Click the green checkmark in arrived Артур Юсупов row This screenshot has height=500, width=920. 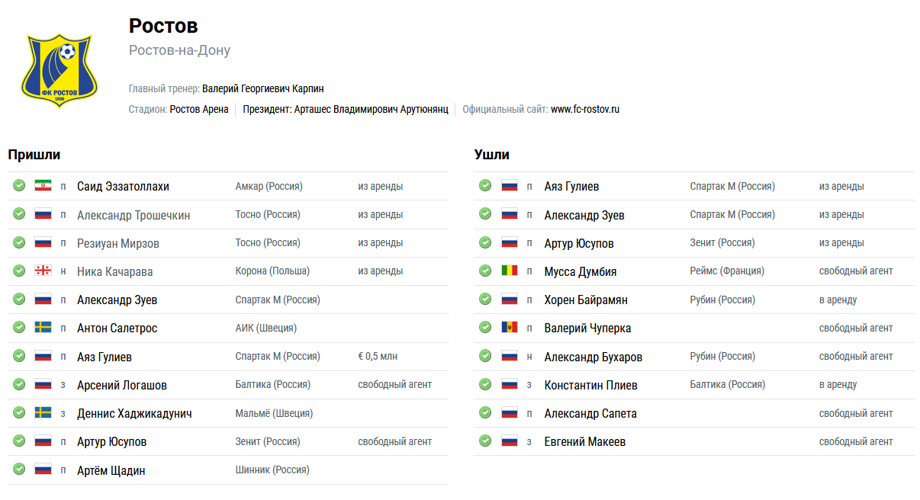tap(19, 441)
